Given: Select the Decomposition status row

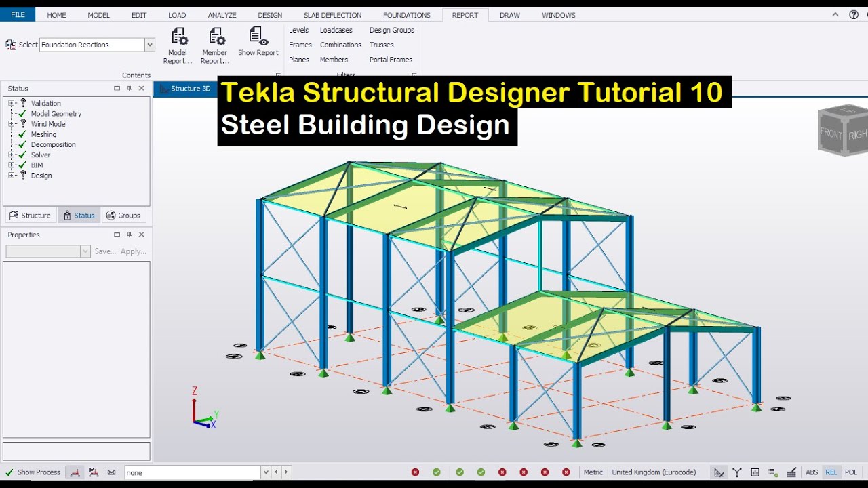Looking at the screenshot, I should [53, 144].
